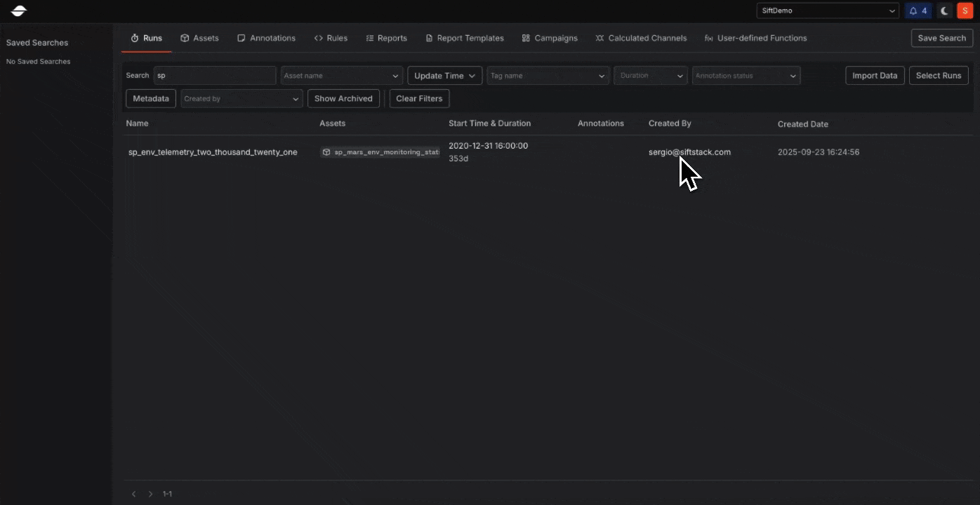Click the sp_mars_env_monitoring asset chip

tap(380, 152)
